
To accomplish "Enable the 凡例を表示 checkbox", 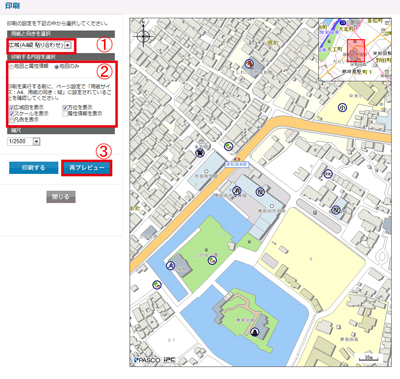I will click(x=11, y=120).
